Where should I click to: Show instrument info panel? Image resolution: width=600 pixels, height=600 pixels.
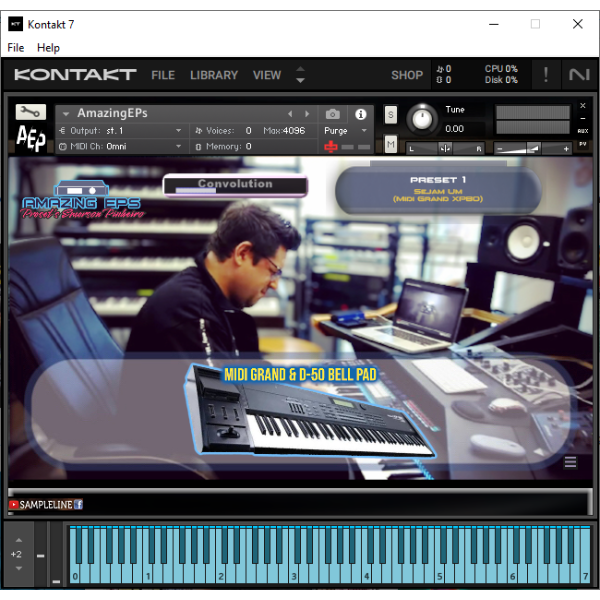pyautogui.click(x=360, y=114)
